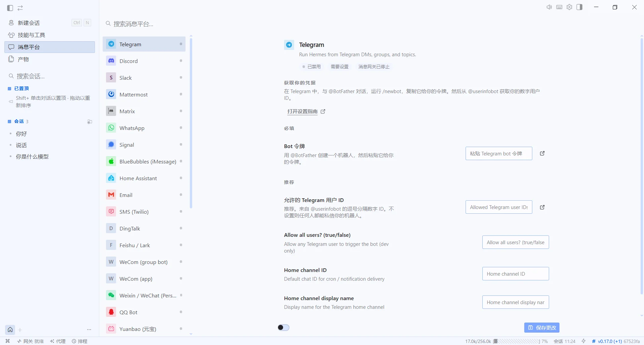This screenshot has height=345, width=644.
Task: Click the 搜索会话 search field
Action: coord(50,76)
